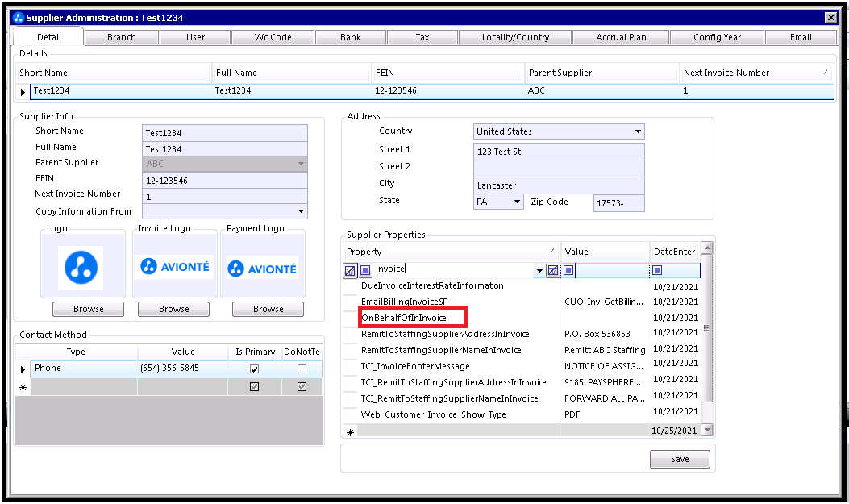Click the empty Street 2 field
Image resolution: width=849 pixels, height=504 pixels.
[559, 169]
